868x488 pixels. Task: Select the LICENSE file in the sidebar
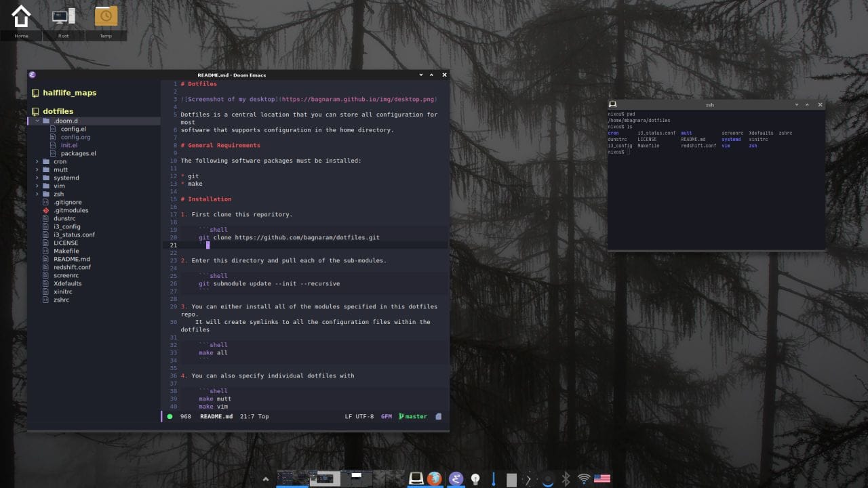pos(64,243)
